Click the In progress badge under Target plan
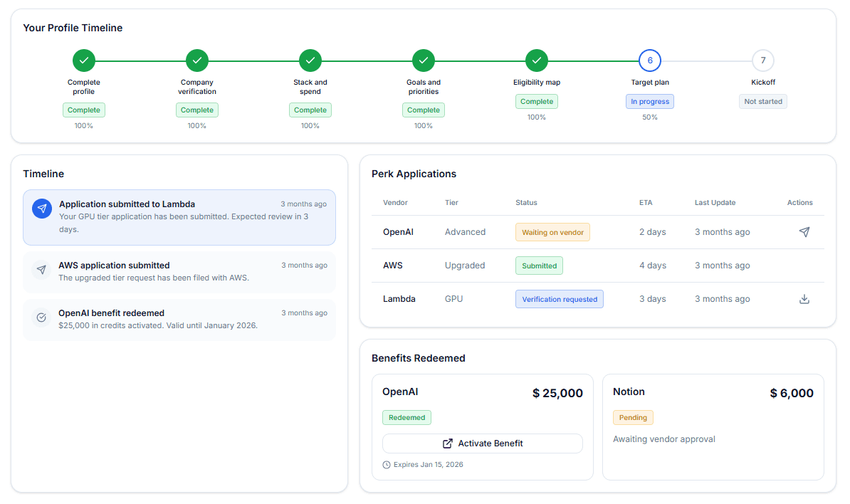 [650, 101]
